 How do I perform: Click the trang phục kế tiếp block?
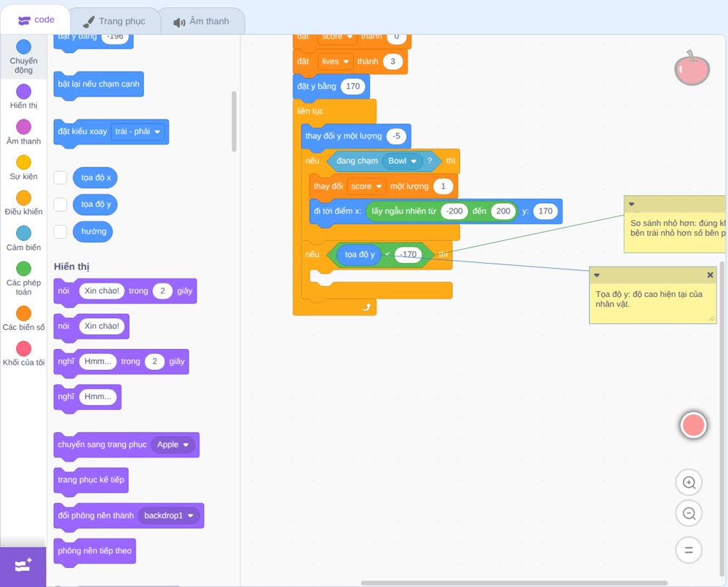click(91, 480)
